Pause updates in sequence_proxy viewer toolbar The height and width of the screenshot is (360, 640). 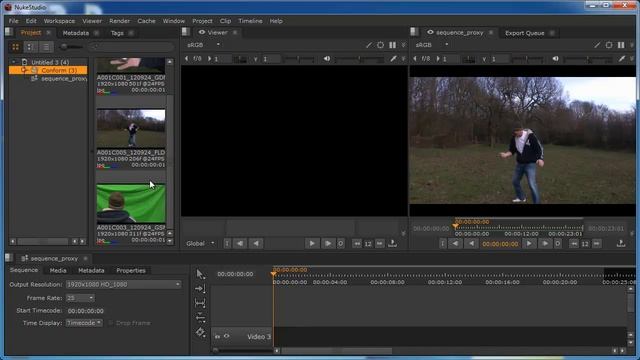tap(621, 45)
